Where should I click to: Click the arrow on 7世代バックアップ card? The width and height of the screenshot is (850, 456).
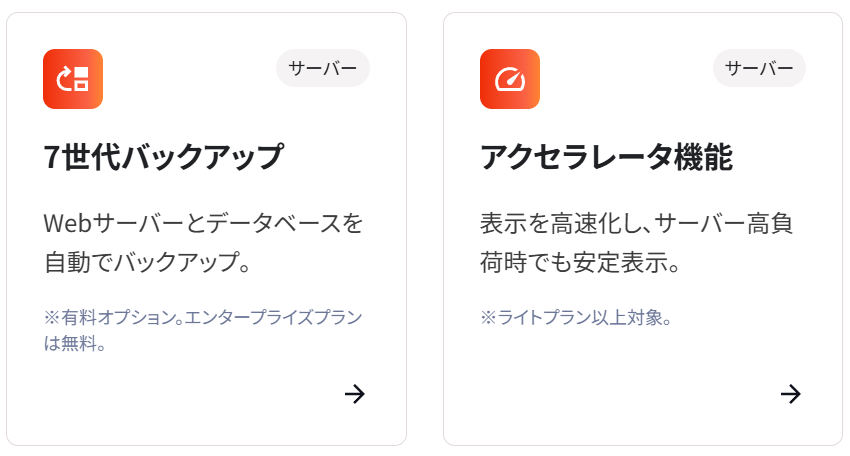(354, 394)
